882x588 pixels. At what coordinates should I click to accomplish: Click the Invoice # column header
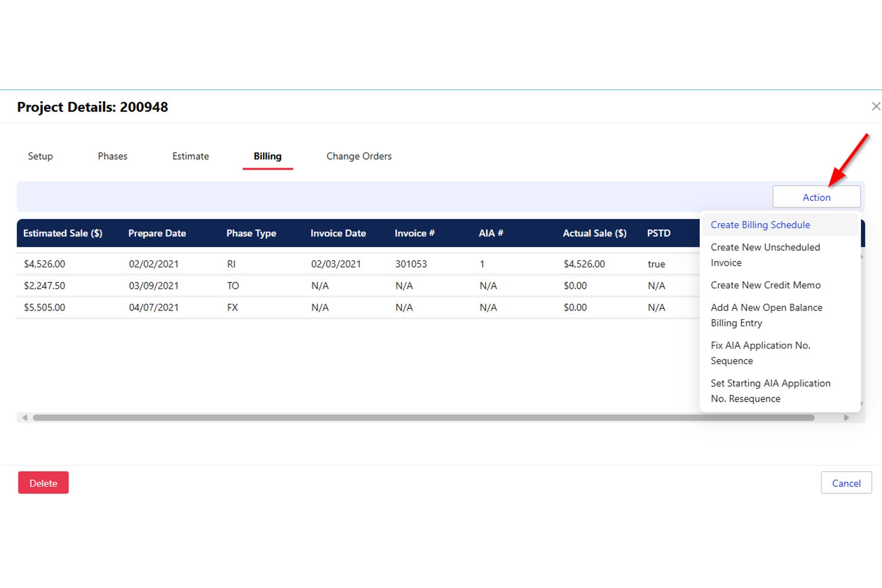tap(414, 234)
